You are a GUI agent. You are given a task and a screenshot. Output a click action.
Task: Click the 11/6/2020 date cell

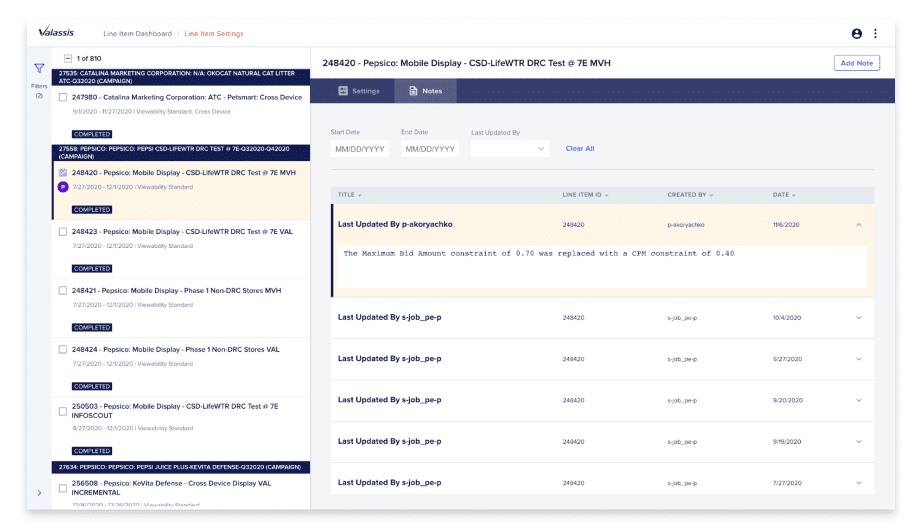786,225
